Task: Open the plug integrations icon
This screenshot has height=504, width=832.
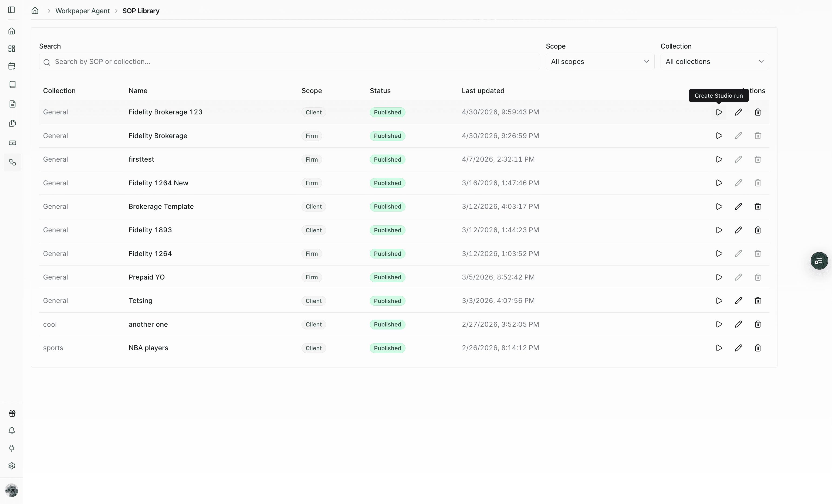Action: coord(12,448)
